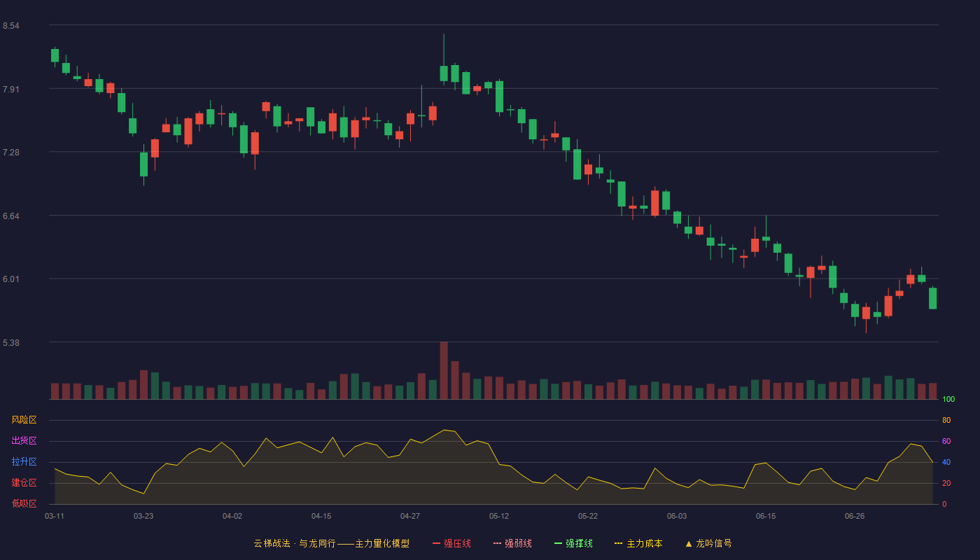Toggle the 强压线 legend series

(x=451, y=543)
